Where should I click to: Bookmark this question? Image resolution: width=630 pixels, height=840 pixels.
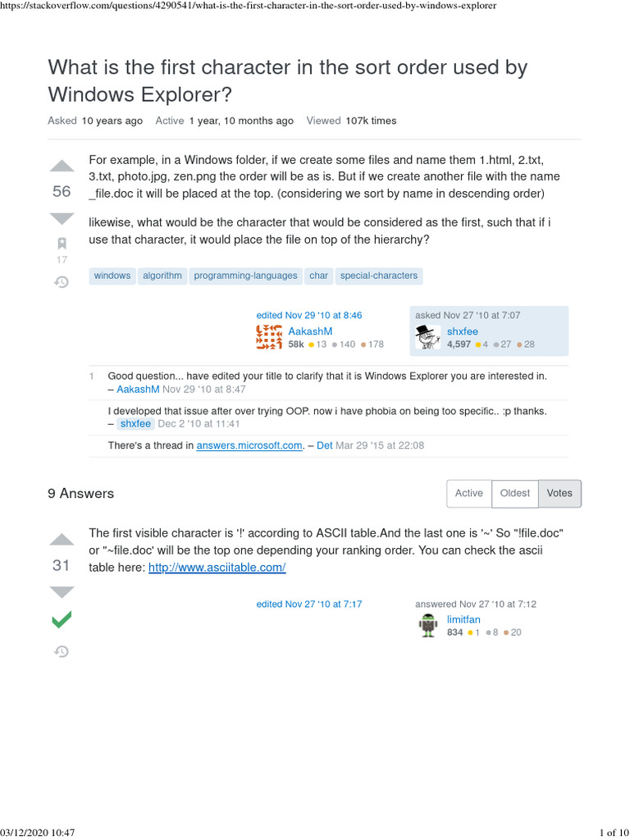point(62,243)
